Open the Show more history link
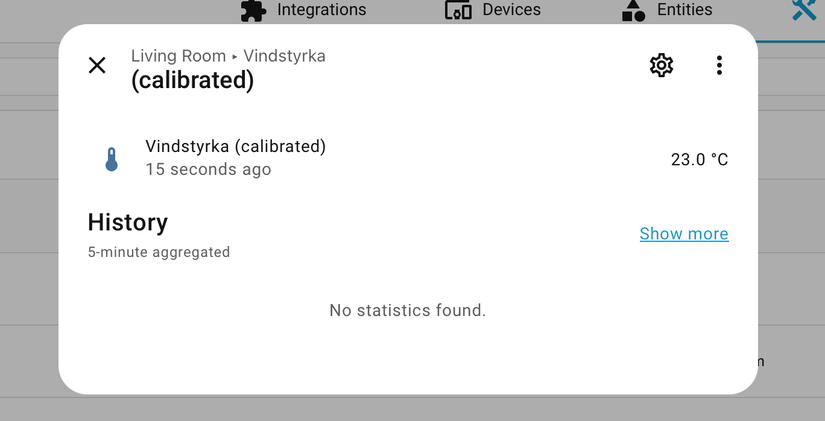Image resolution: width=825 pixels, height=421 pixels. (684, 234)
